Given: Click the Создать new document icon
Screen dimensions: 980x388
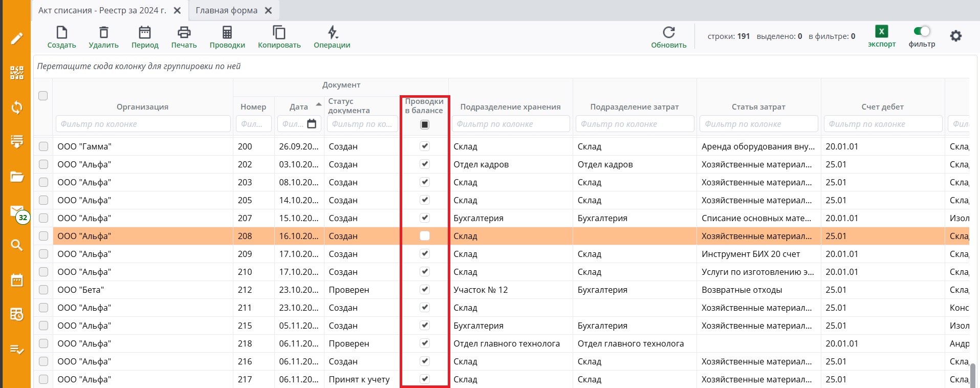Looking at the screenshot, I should pyautogui.click(x=61, y=33).
